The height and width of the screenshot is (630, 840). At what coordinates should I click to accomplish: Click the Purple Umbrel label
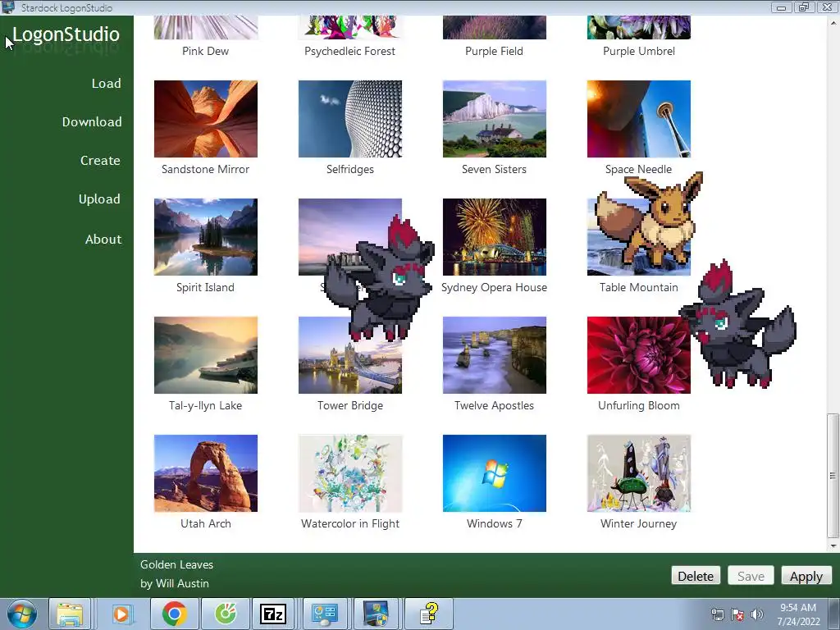coord(638,52)
